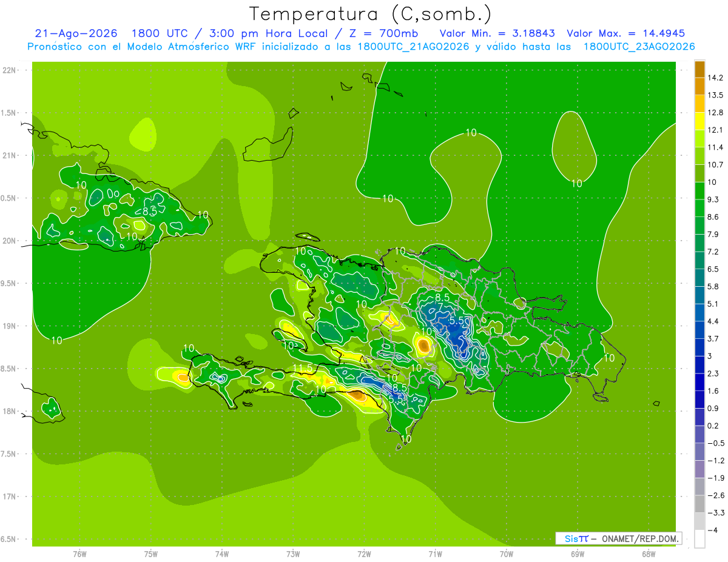728x562 pixels.
Task: Click the '12.8' legend value
Action: [715, 113]
